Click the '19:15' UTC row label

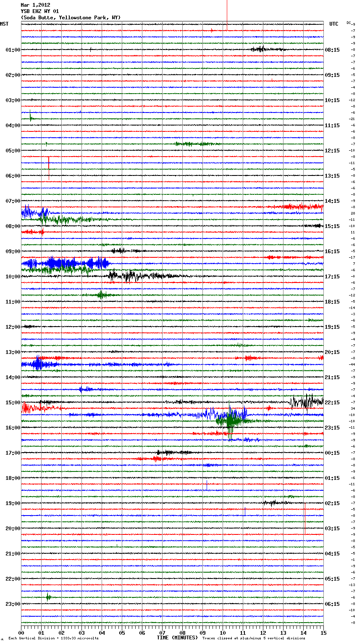click(332, 327)
